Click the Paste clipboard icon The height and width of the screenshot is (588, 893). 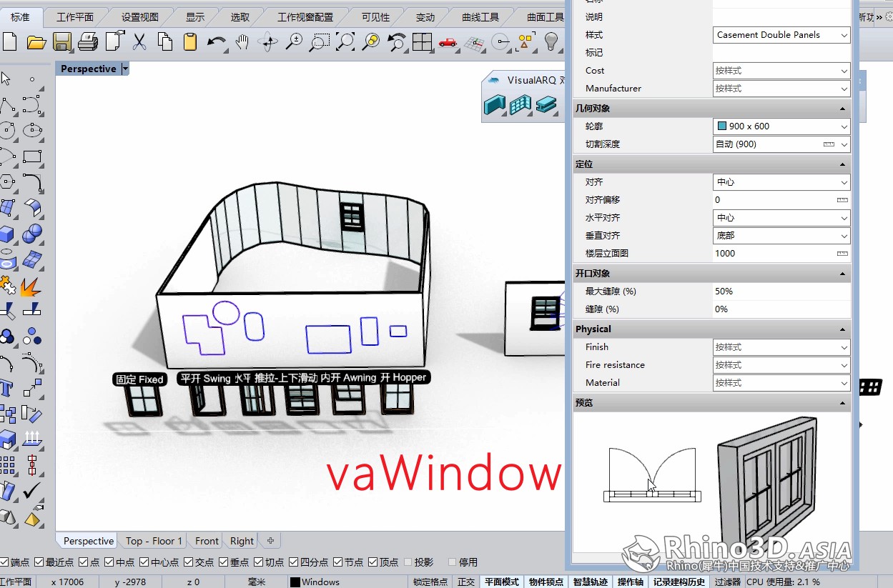coord(189,41)
